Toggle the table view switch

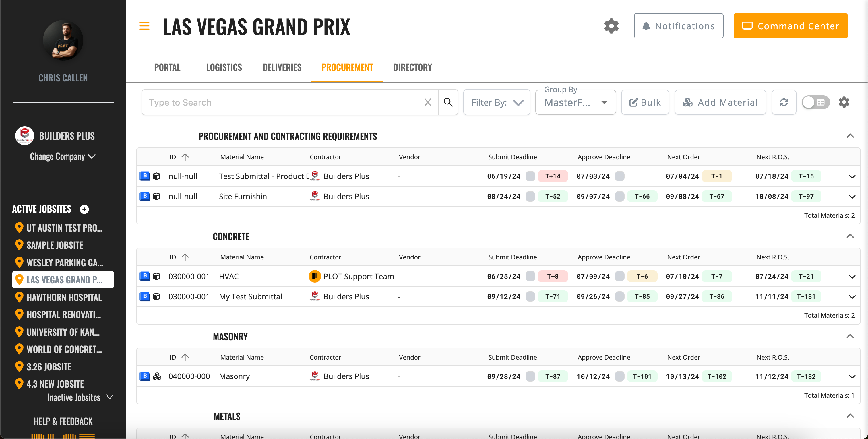coord(815,102)
